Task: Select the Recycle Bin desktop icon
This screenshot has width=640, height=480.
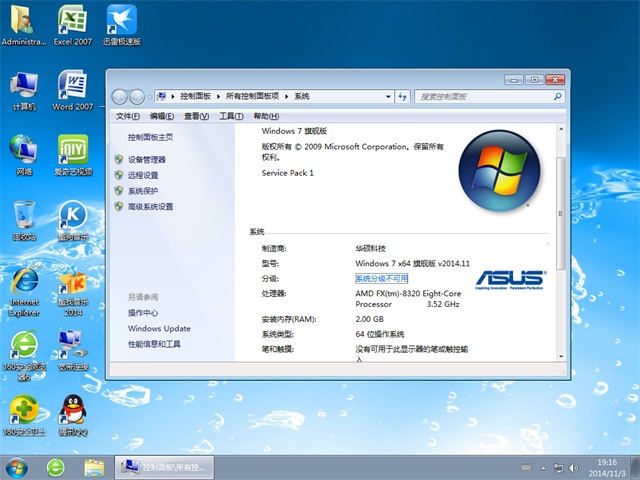Action: coord(23,220)
